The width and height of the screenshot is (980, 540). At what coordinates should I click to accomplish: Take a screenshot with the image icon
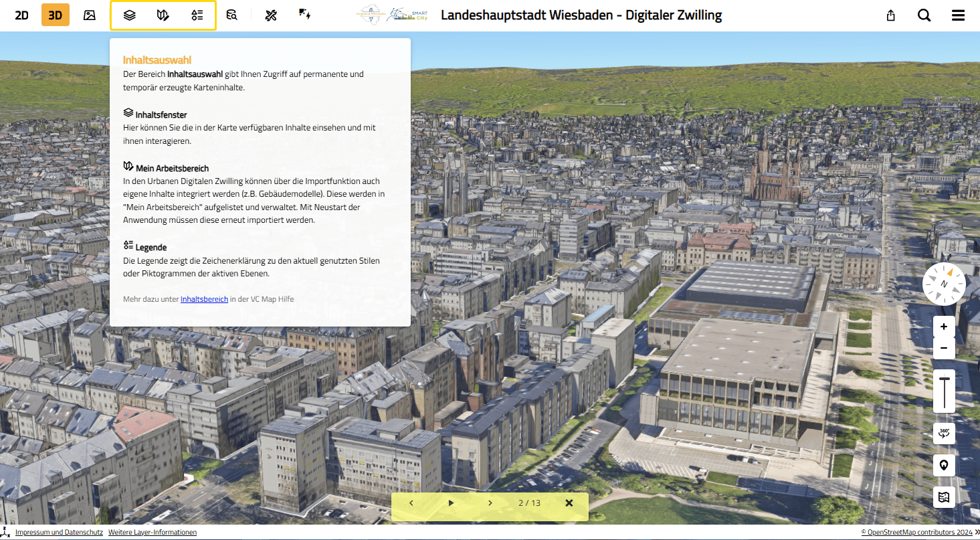[x=89, y=15]
